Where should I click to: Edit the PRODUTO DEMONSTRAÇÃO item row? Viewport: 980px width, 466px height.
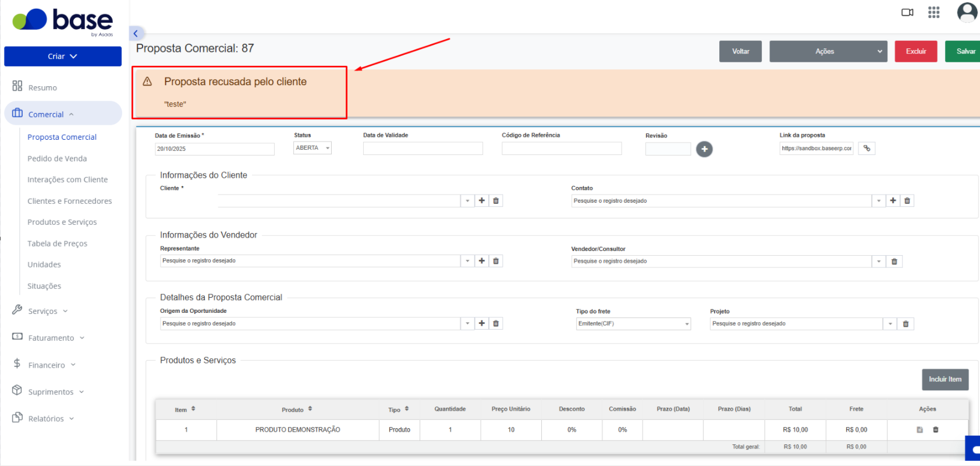pyautogui.click(x=919, y=430)
